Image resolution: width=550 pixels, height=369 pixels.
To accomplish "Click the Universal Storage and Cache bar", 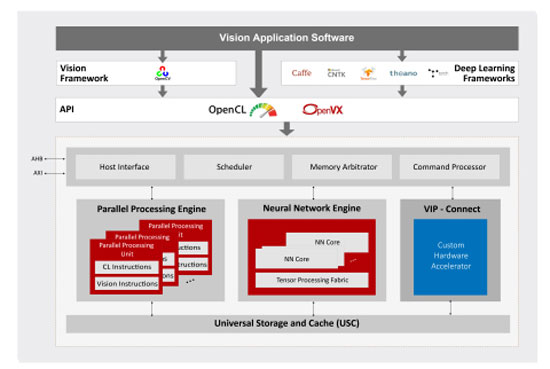I will [288, 323].
